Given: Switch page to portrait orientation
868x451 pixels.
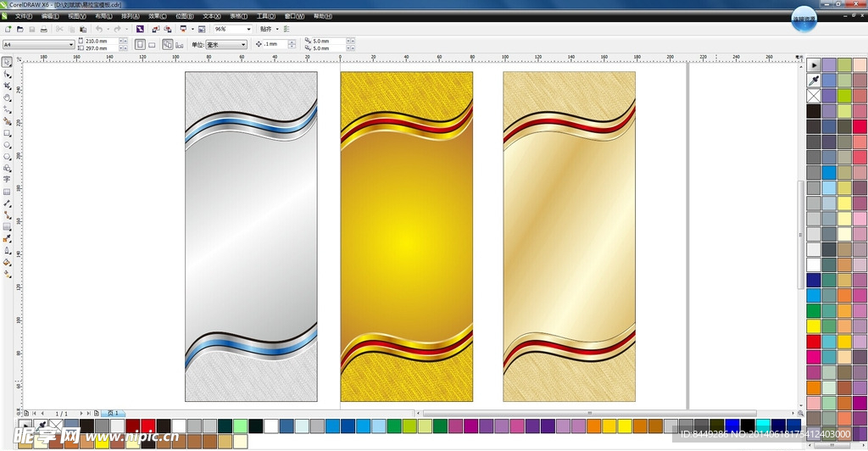Looking at the screenshot, I should (140, 44).
